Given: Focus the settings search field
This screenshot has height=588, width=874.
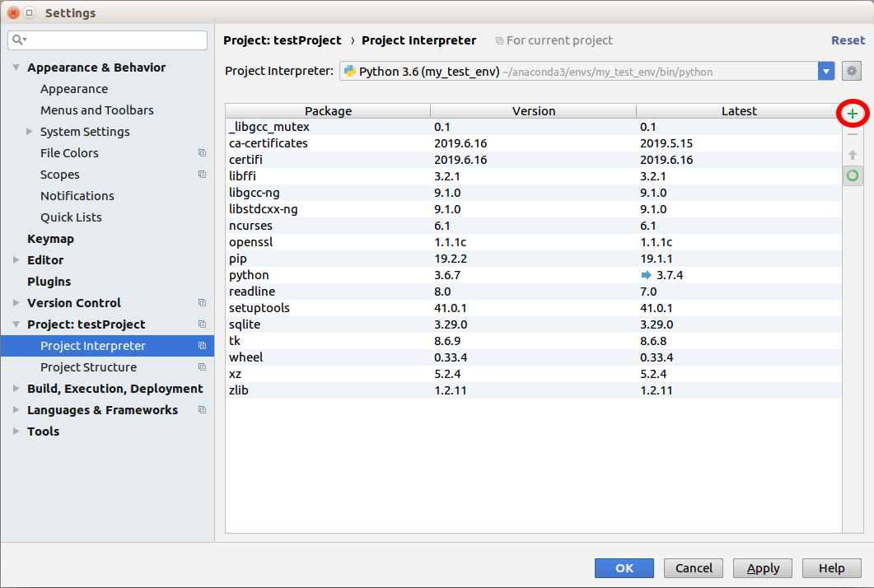Looking at the screenshot, I should [108, 40].
